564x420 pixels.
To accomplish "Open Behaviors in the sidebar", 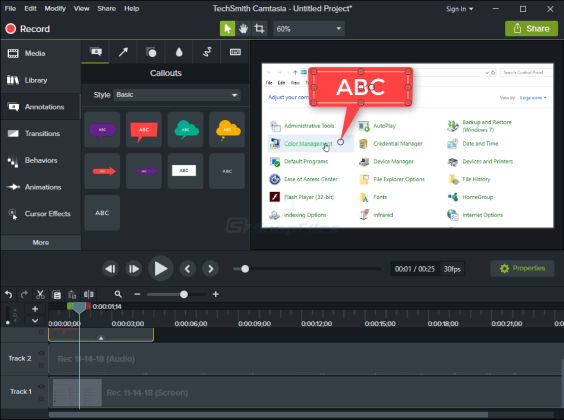I will (41, 160).
